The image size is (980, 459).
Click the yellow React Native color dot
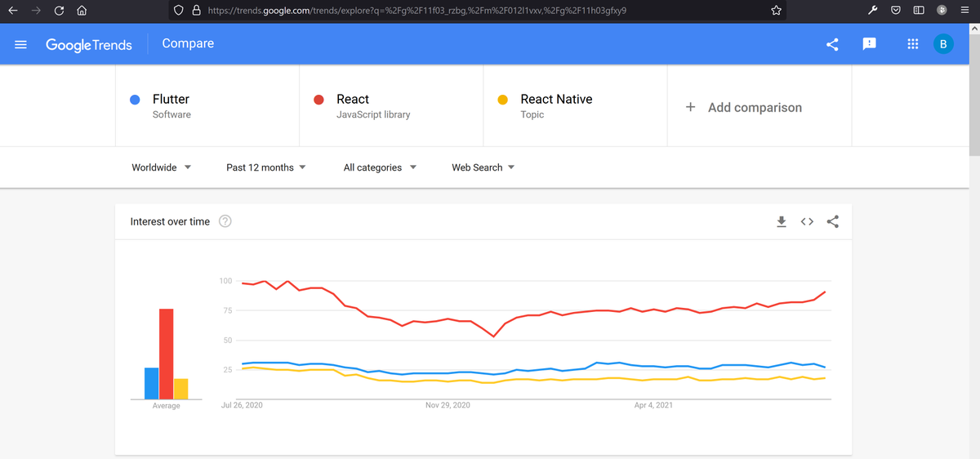[x=503, y=100]
